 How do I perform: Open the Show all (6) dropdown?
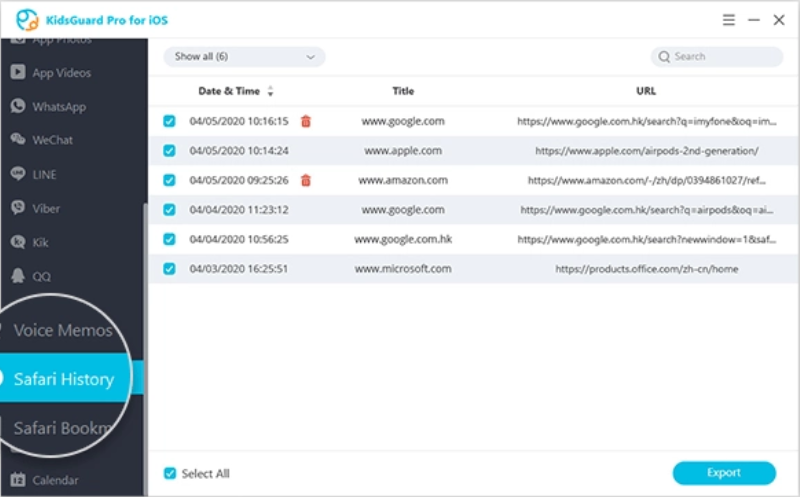coord(244,57)
